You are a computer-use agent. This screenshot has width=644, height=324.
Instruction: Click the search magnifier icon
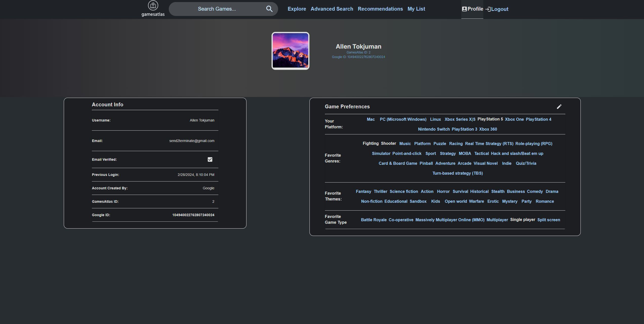(269, 9)
